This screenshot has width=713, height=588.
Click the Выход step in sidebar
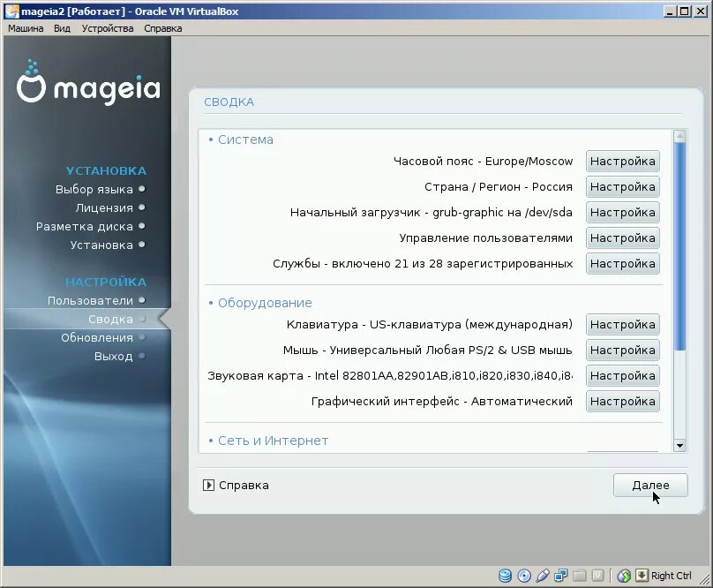(x=113, y=357)
